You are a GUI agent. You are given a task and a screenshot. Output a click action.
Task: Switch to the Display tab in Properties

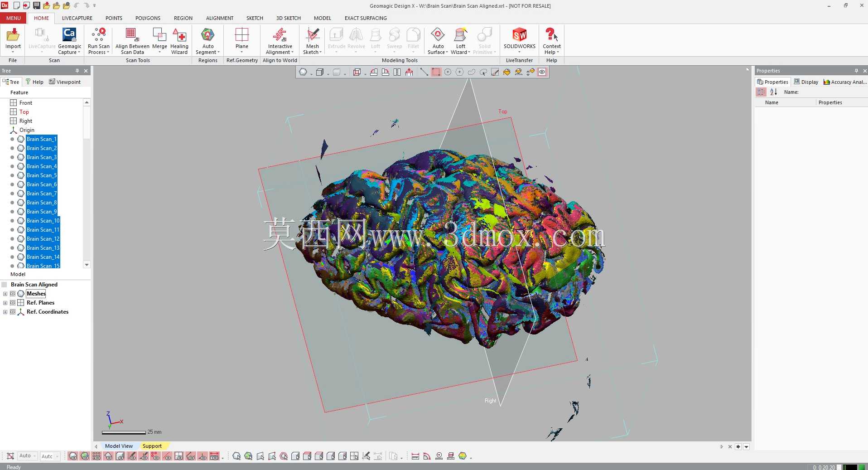pos(806,82)
